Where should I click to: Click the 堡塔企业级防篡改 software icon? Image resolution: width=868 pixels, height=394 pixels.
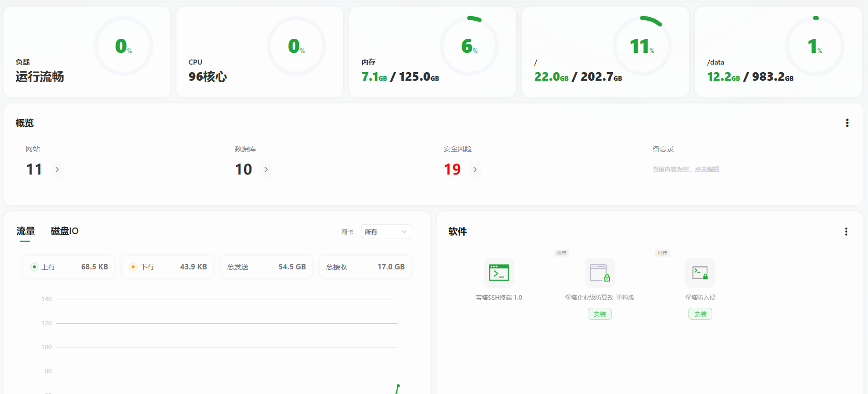tap(599, 273)
